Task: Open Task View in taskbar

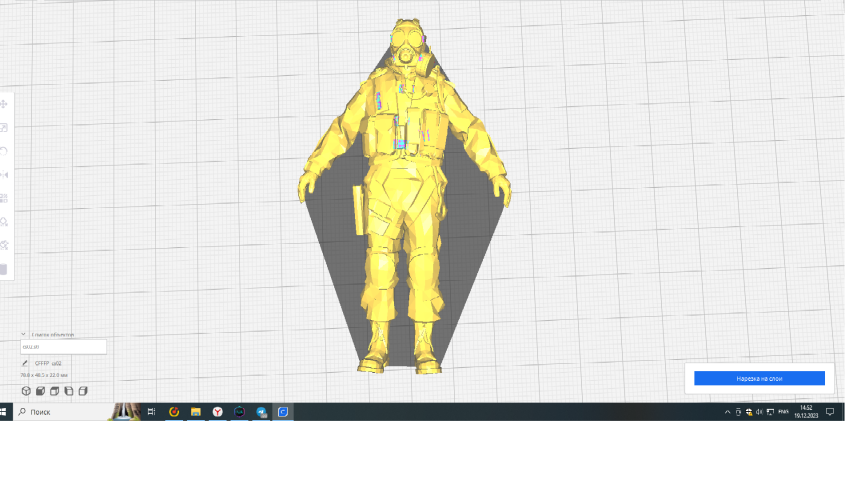Action: (x=151, y=412)
